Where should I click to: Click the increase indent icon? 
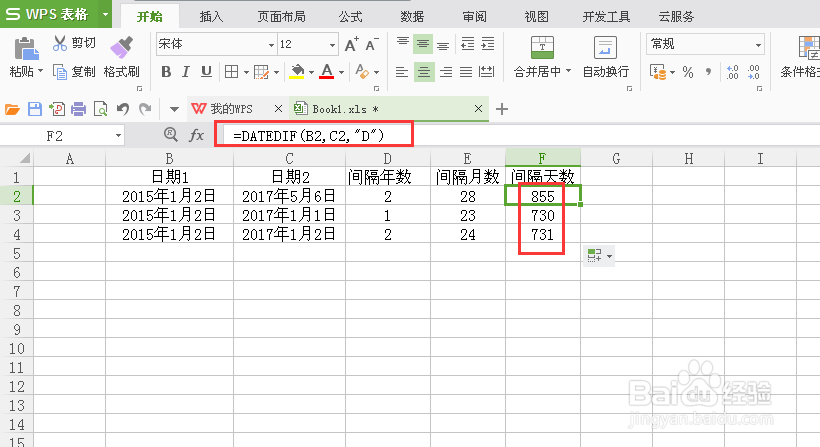click(x=487, y=44)
